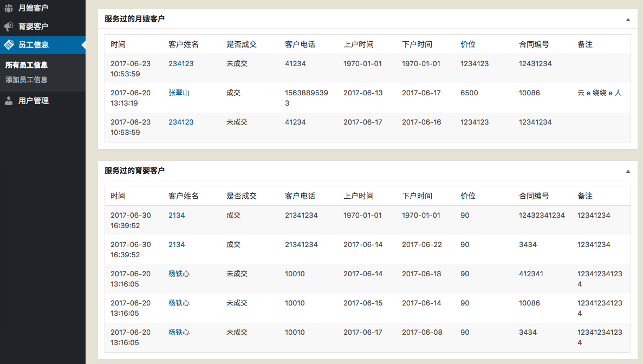The width and height of the screenshot is (643, 364).
Task: Click the 用户管理 person icon
Action: [8, 100]
